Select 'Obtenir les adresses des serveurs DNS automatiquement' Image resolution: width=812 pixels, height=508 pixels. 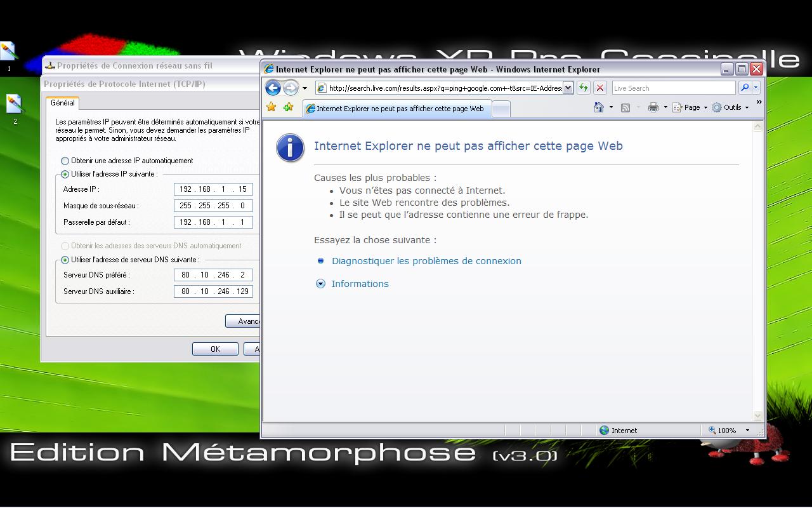[65, 246]
